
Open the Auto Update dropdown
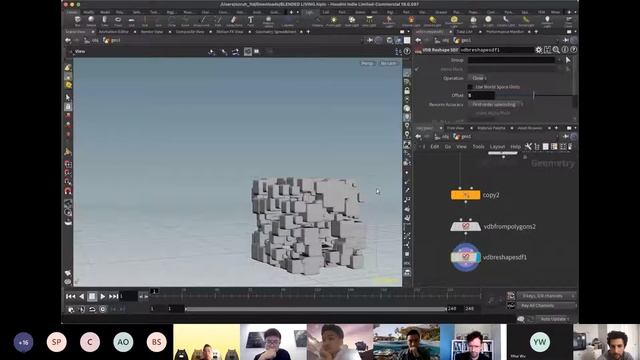[x=554, y=319]
